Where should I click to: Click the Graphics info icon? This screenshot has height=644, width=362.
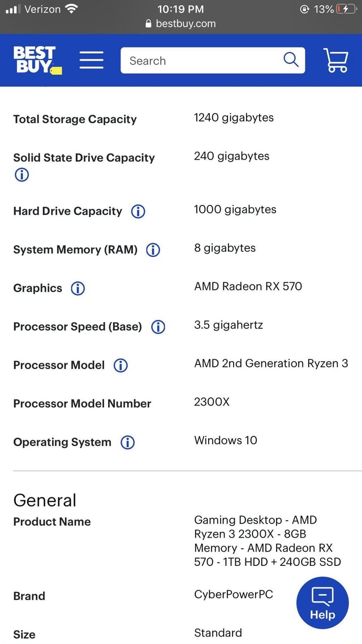[x=77, y=289]
